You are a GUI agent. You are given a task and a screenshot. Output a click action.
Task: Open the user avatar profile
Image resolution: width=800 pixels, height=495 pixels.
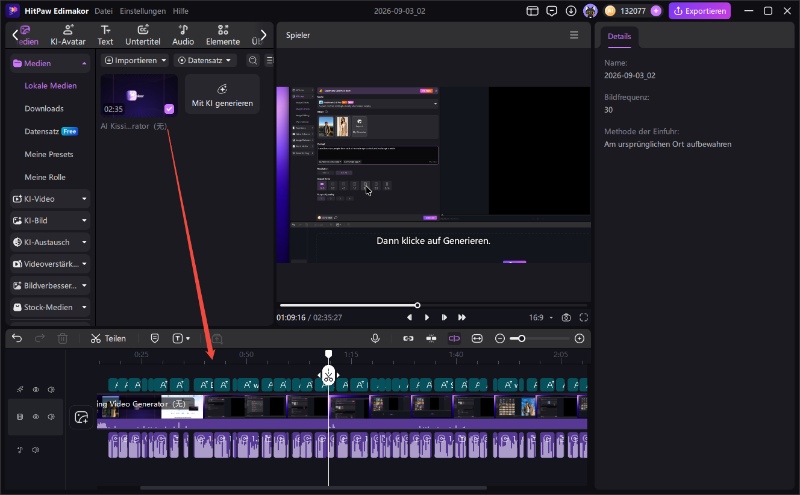pyautogui.click(x=590, y=11)
